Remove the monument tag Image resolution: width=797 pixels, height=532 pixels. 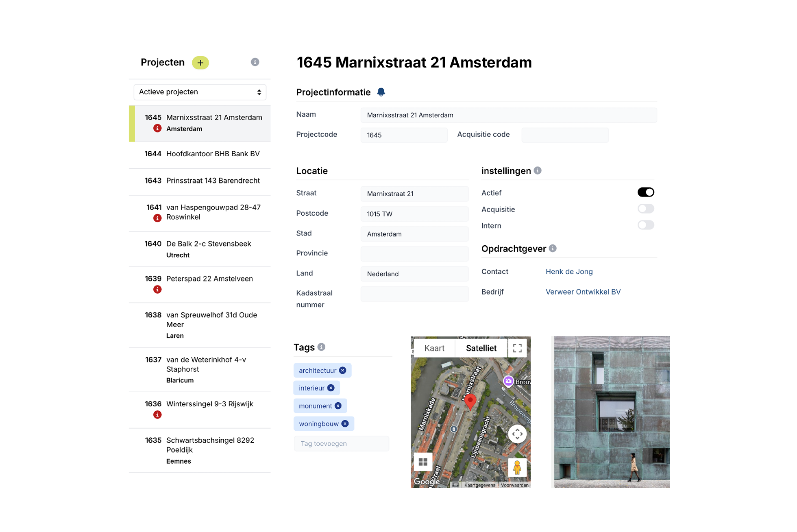[338, 406]
